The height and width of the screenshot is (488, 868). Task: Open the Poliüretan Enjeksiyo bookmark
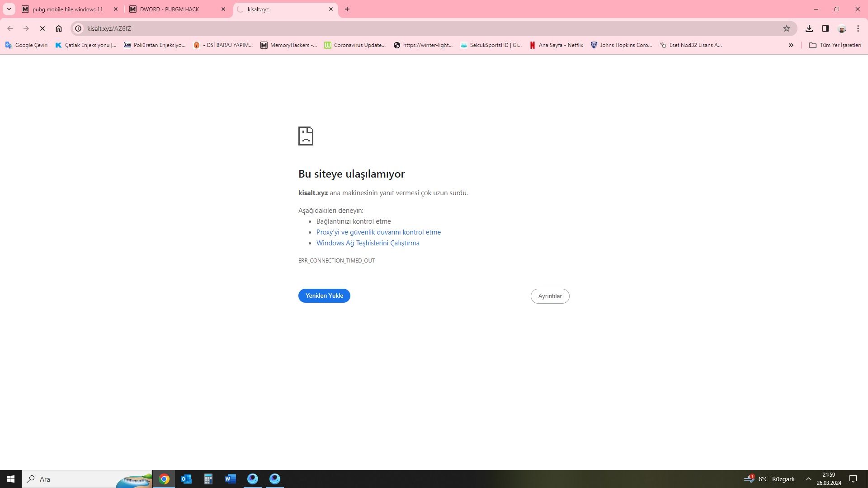[155, 45]
